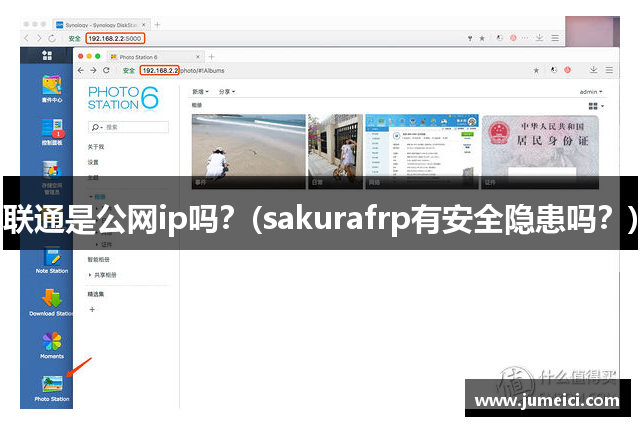Viewport: 640px width, 426px height.
Task: Reload the Synology DiskStation browser page
Action: pyautogui.click(x=52, y=38)
